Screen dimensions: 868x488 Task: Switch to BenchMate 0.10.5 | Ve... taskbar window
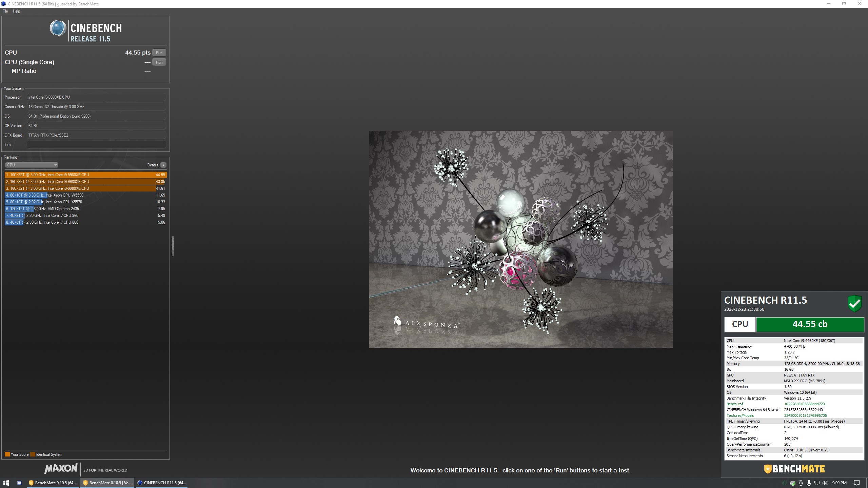point(107,483)
